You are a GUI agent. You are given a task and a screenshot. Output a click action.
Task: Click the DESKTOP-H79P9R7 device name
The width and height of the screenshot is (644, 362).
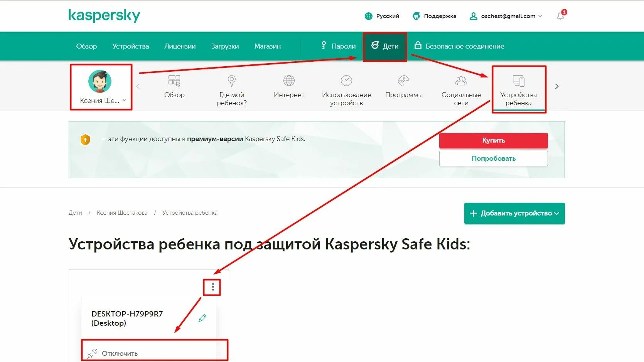click(127, 318)
